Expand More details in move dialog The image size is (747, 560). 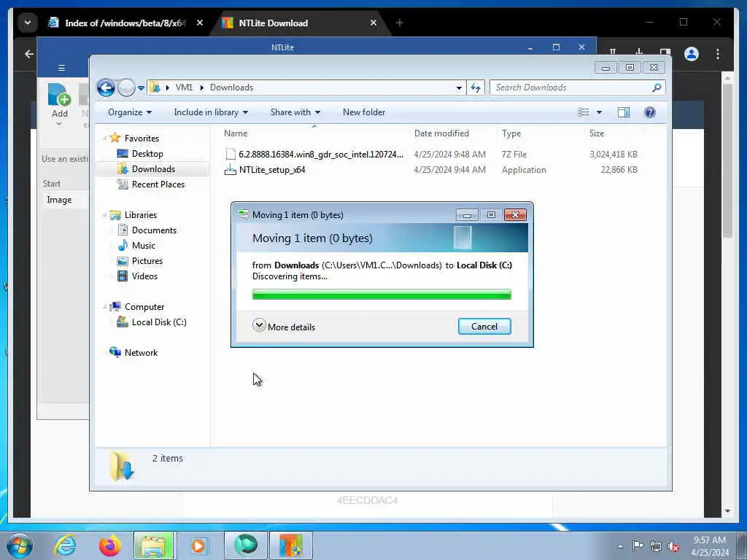pos(284,327)
